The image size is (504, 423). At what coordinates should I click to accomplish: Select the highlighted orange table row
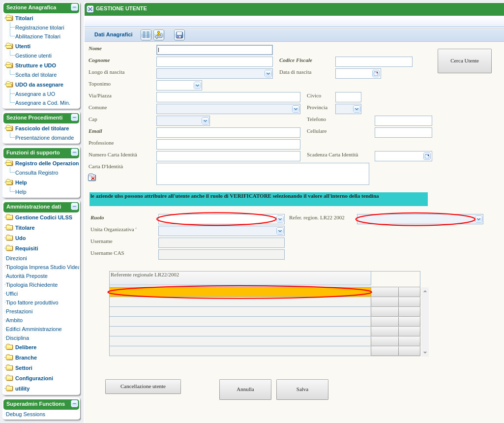(240, 292)
